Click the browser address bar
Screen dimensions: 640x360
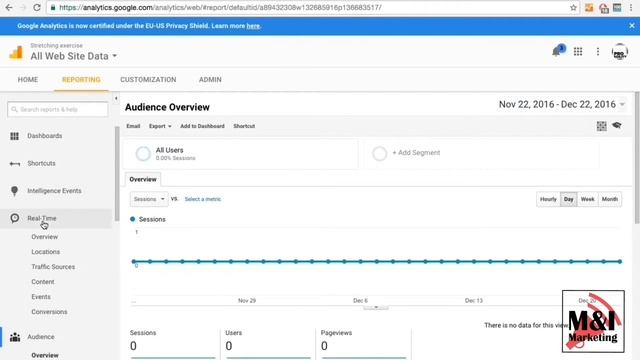[312, 8]
